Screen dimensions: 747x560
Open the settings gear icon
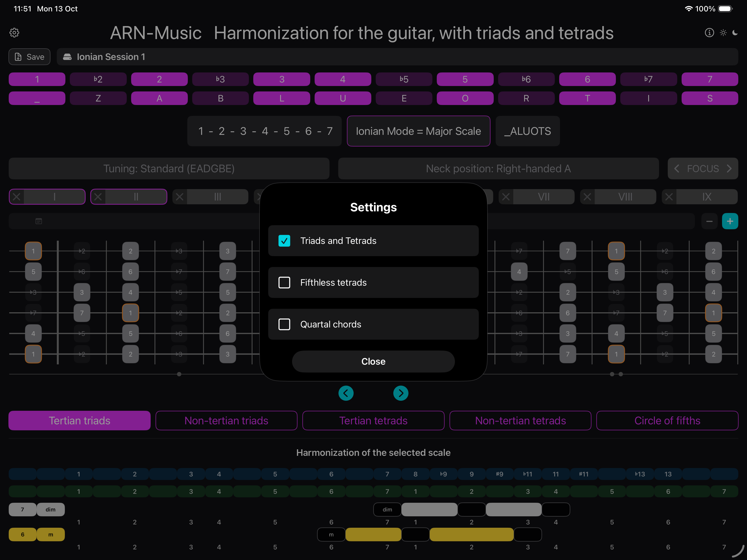tap(14, 33)
